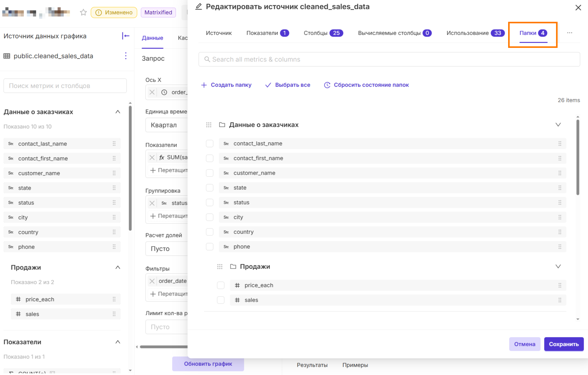Viewport: 588px width, 375px height.
Task: Click drag handle on dialog sales row
Action: click(560, 300)
